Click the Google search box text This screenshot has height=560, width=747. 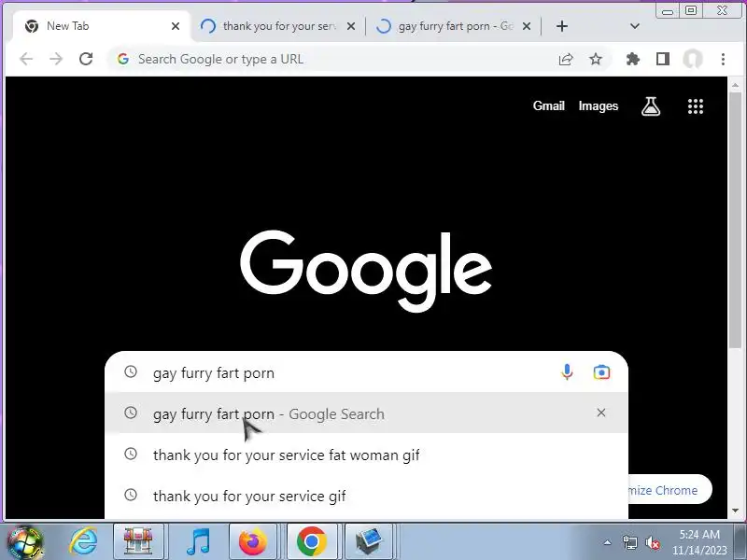214,372
